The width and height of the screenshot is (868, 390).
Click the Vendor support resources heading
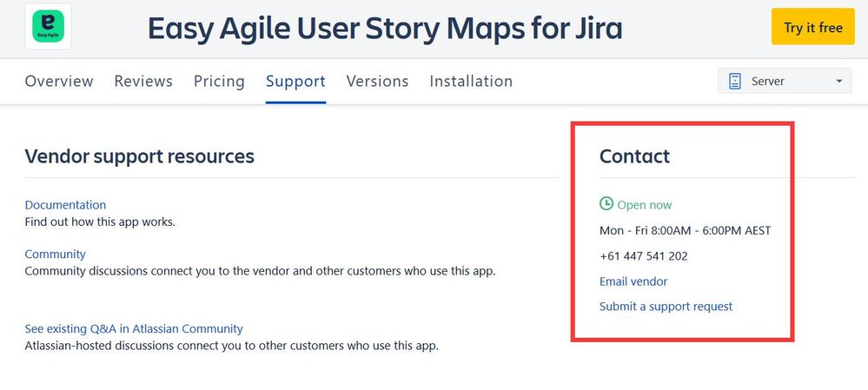pos(140,156)
